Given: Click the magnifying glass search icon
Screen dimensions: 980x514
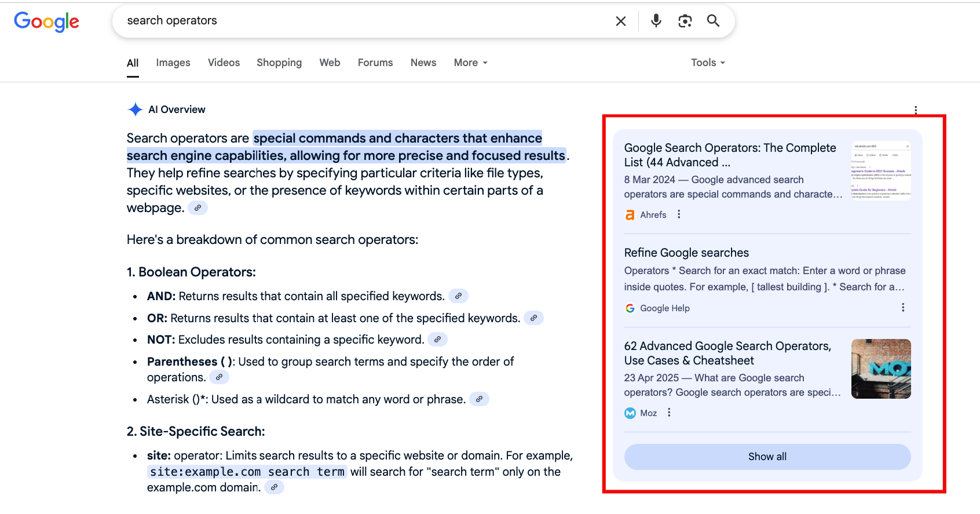Looking at the screenshot, I should coord(713,21).
